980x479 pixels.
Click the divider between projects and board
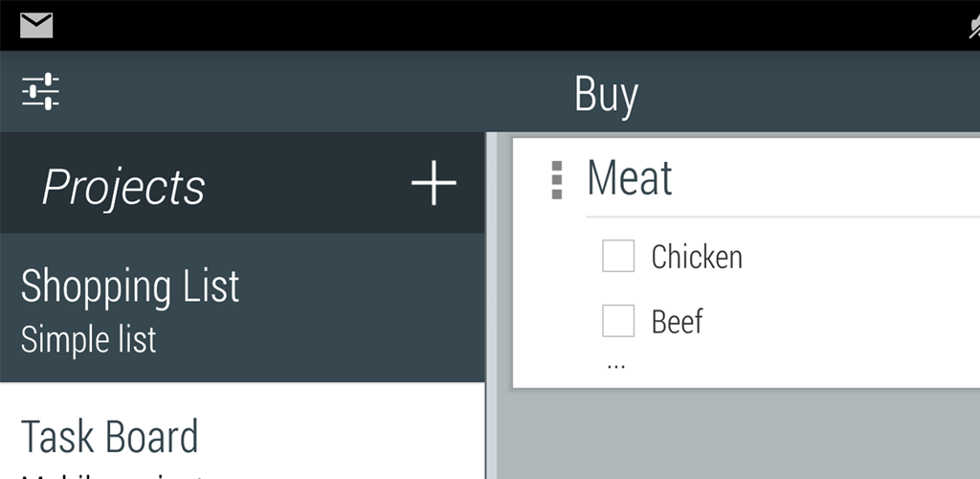coord(490,307)
